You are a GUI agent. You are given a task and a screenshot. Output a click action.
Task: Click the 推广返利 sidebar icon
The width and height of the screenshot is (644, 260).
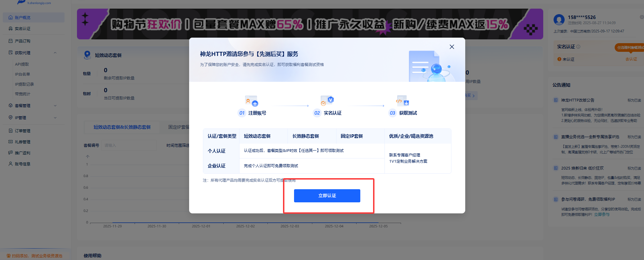[10, 153]
